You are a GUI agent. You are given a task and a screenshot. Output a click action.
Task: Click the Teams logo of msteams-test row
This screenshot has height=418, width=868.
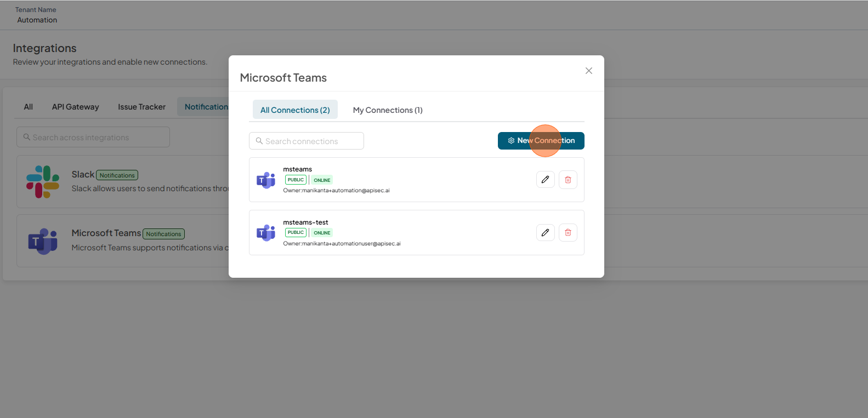pyautogui.click(x=266, y=233)
